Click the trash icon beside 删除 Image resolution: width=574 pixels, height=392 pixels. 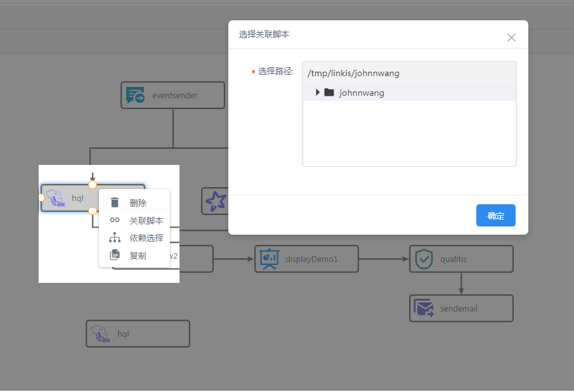tap(114, 202)
